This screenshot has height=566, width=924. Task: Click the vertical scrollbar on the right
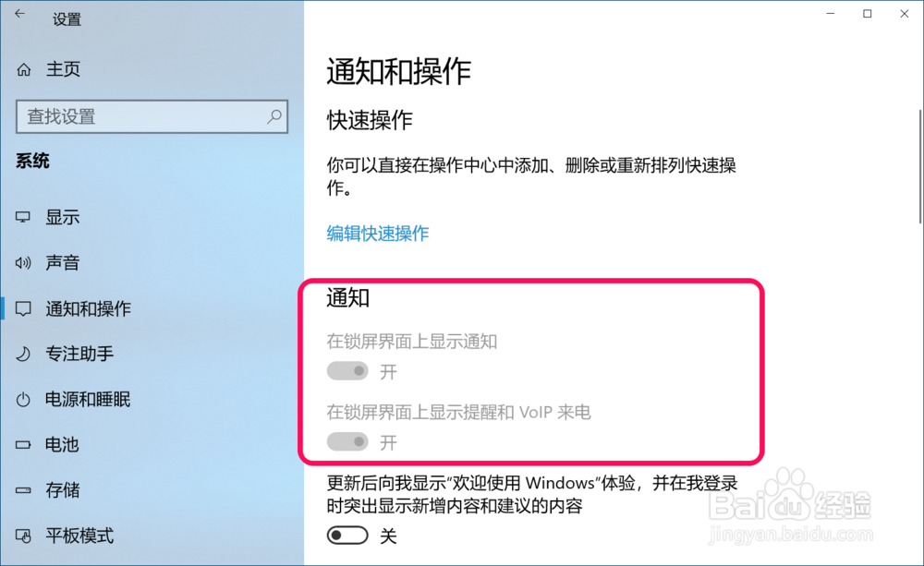[920, 167]
